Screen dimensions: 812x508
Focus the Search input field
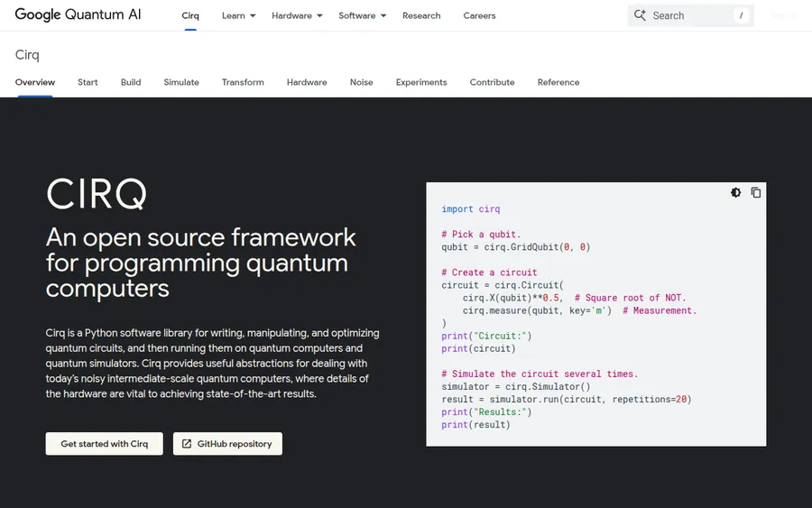(691, 15)
